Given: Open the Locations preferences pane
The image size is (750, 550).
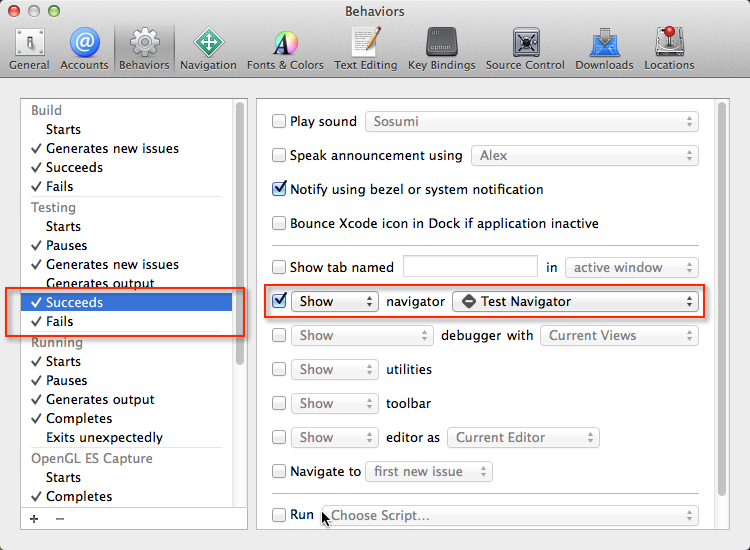Looking at the screenshot, I should point(669,48).
